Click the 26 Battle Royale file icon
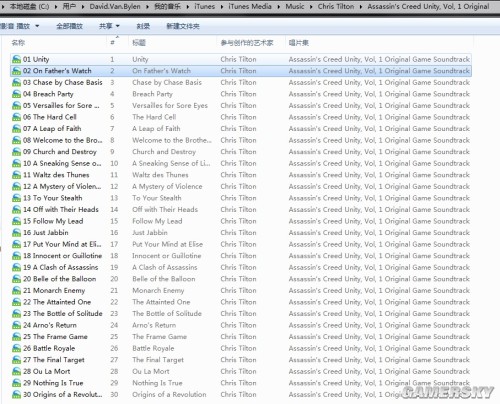 [16, 348]
